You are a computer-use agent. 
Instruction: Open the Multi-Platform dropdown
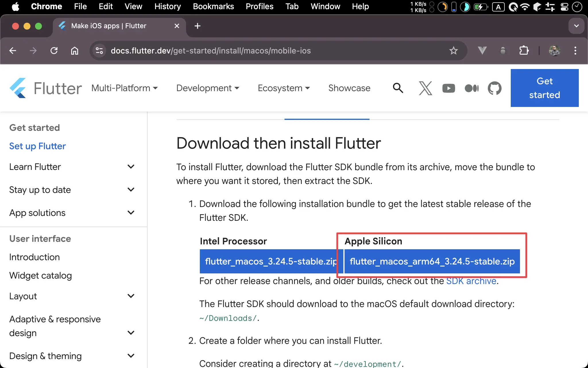tap(125, 88)
